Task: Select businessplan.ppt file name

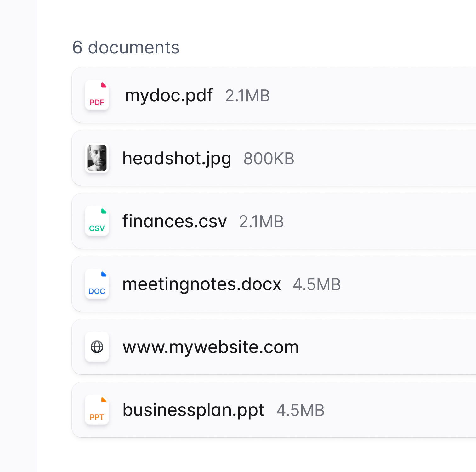Action: [x=193, y=410]
